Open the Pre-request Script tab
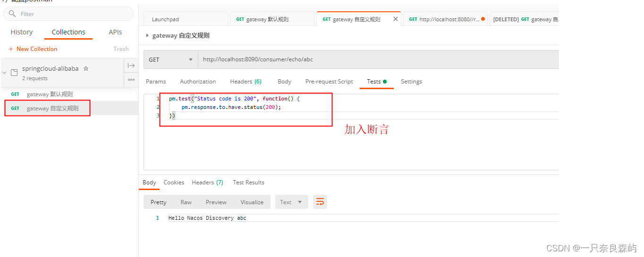 pyautogui.click(x=329, y=82)
